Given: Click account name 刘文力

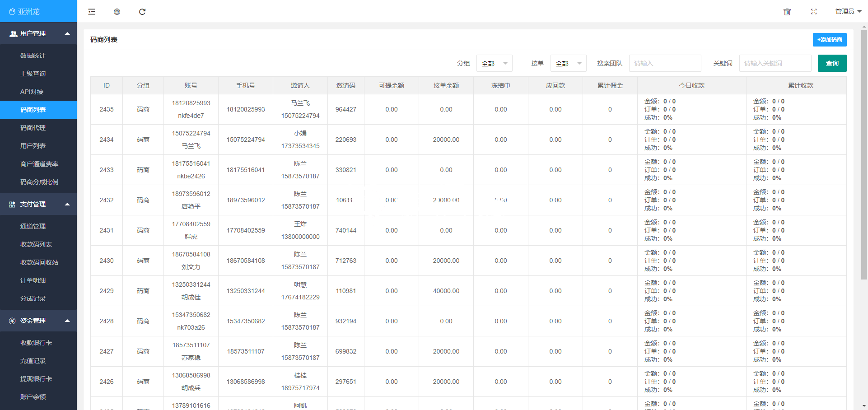Looking at the screenshot, I should coord(191,267).
